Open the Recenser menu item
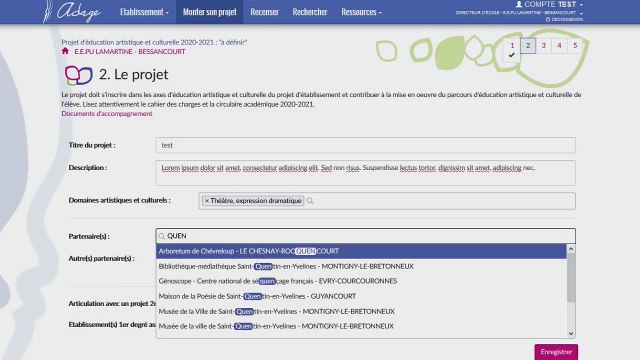 (264, 12)
